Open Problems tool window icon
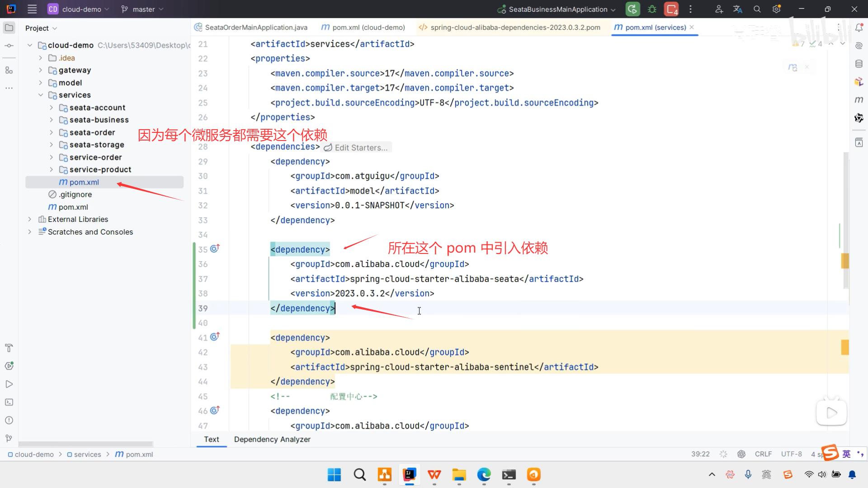This screenshot has height=488, width=868. tap(9, 420)
